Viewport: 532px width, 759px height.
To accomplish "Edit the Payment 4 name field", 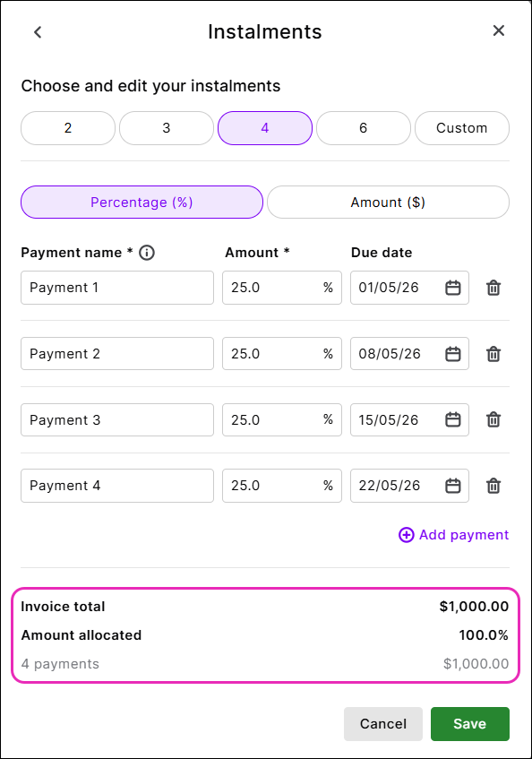I will (117, 486).
